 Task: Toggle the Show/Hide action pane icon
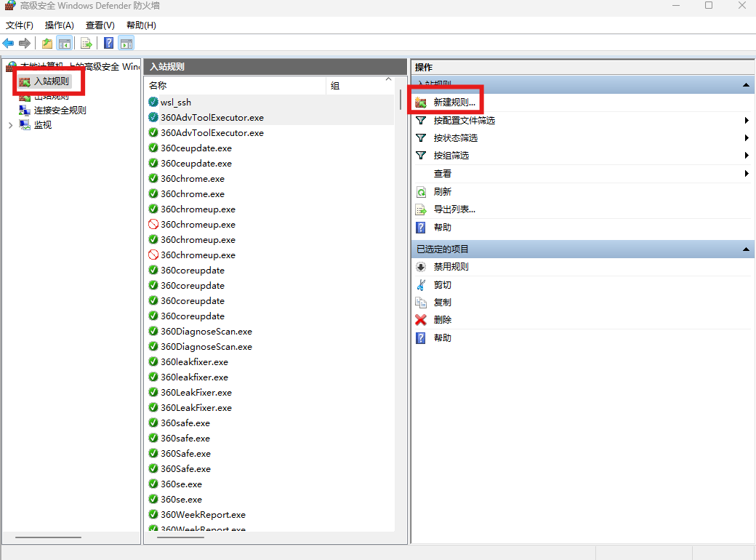coord(126,44)
